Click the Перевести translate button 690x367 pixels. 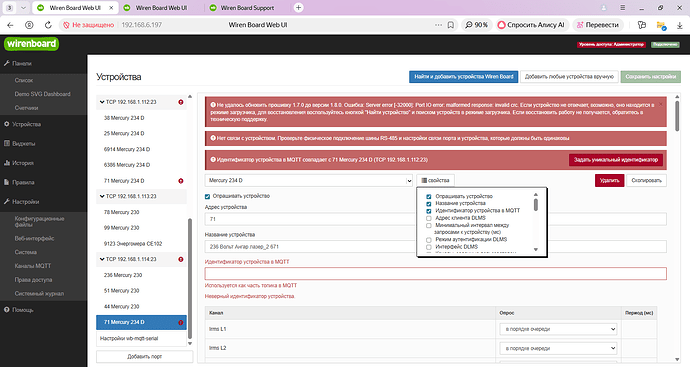598,25
